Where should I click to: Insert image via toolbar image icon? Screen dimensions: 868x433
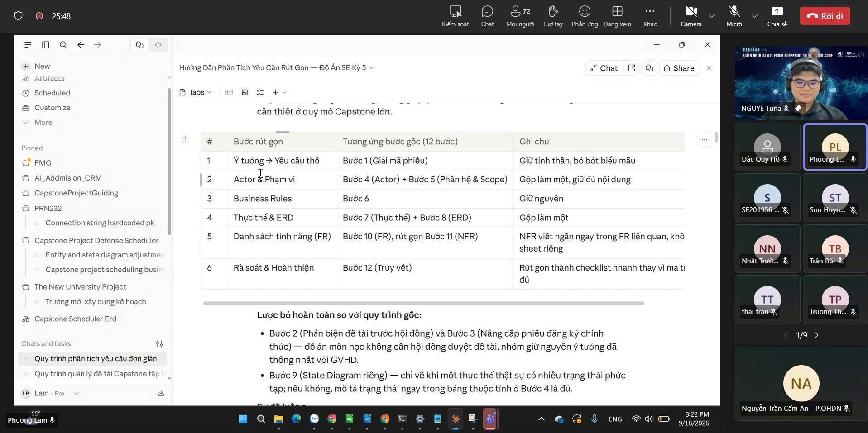pyautogui.click(x=245, y=92)
